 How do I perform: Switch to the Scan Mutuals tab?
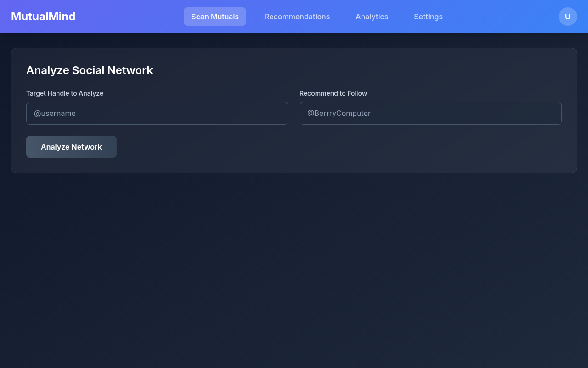(215, 17)
